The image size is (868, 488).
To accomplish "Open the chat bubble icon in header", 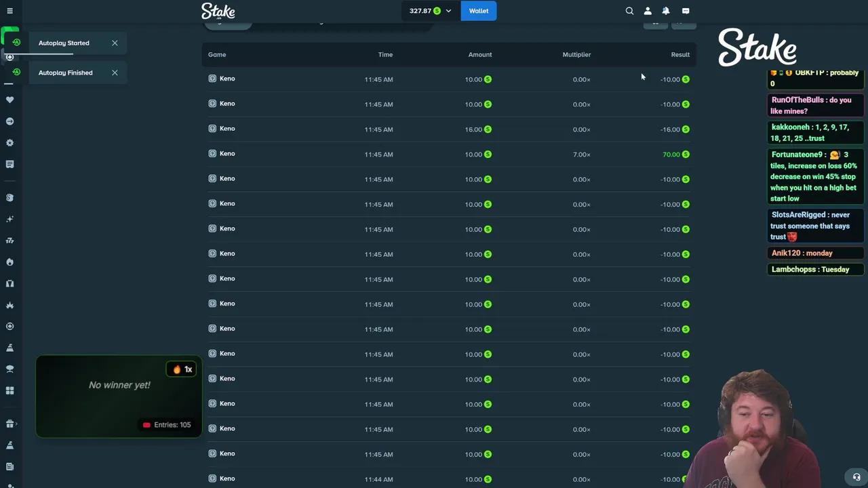I will click(x=686, y=11).
